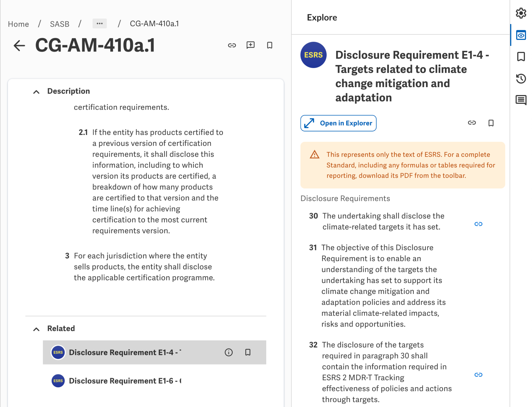This screenshot has height=407, width=532.
Task: Collapse the Description section
Action: (36, 92)
